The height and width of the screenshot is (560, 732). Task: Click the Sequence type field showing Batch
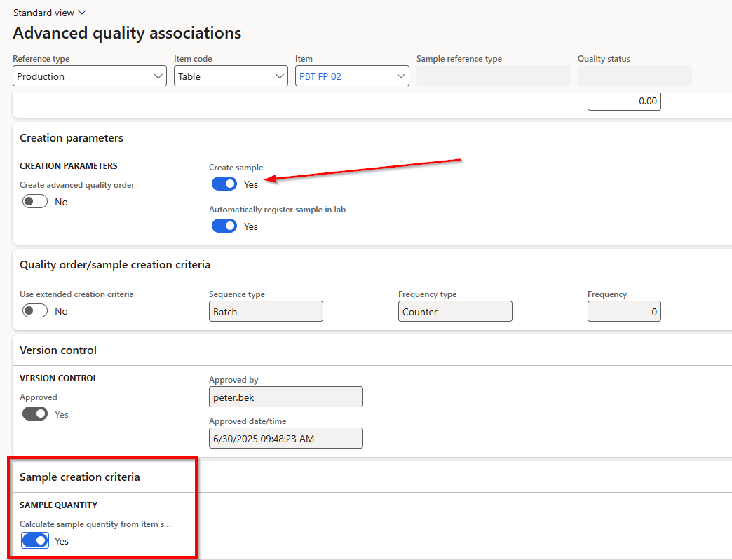coord(266,312)
